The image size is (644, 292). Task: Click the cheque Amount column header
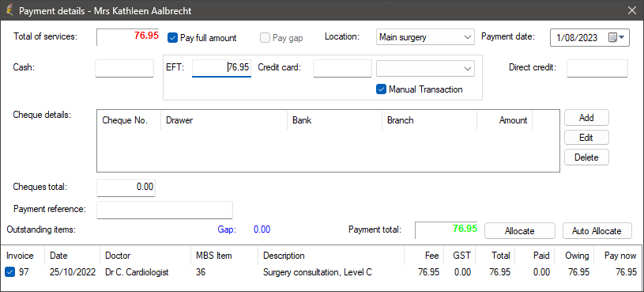coord(505,120)
